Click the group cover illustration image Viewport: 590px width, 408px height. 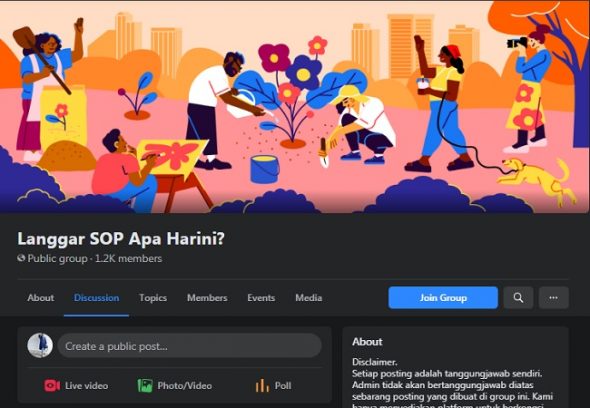point(295,107)
